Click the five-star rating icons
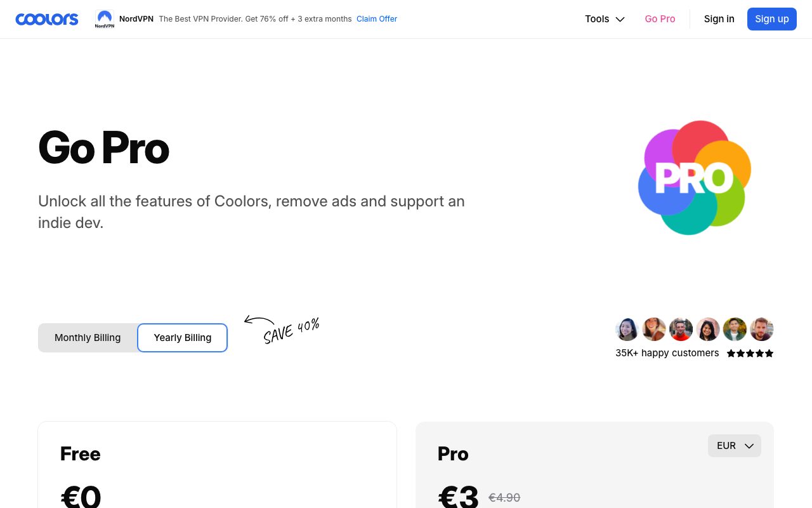The width and height of the screenshot is (812, 508). pyautogui.click(x=750, y=354)
